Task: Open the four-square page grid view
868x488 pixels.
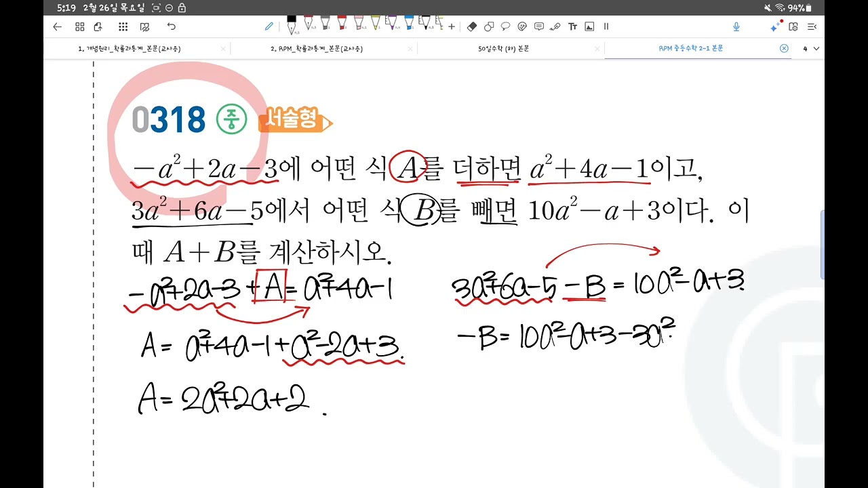Action: (80, 26)
